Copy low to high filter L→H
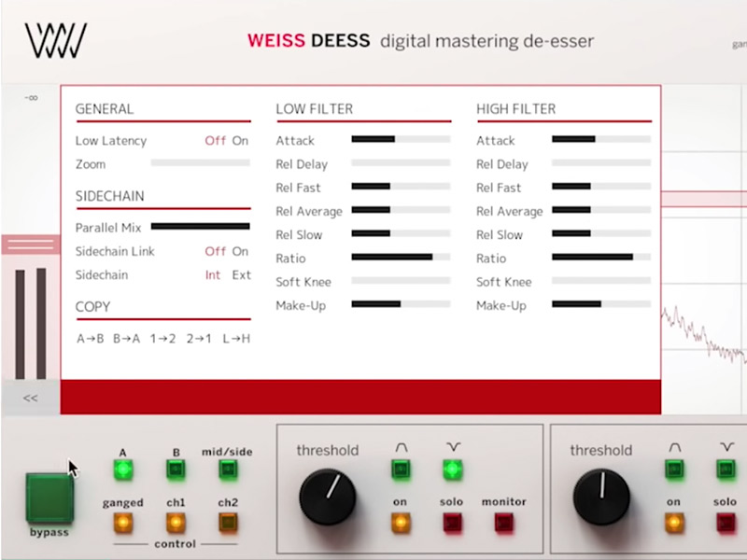Screen dimensions: 747x560 pyautogui.click(x=235, y=339)
